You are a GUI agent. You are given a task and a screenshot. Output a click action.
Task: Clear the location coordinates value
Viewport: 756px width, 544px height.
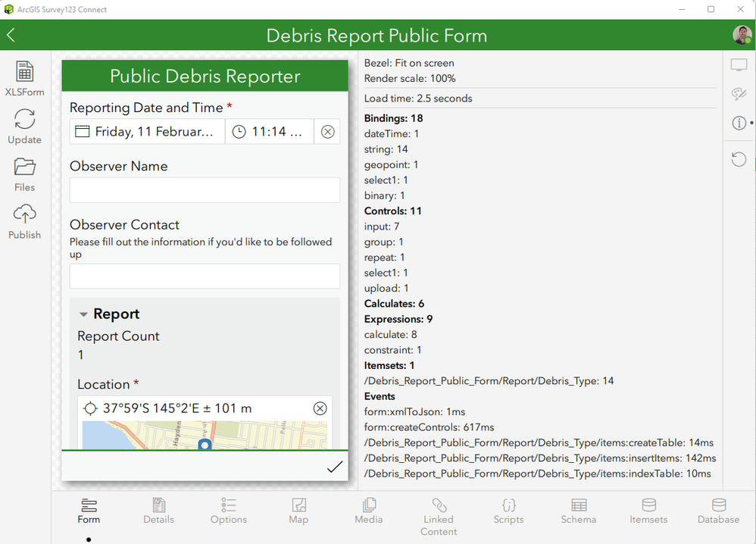(x=320, y=408)
